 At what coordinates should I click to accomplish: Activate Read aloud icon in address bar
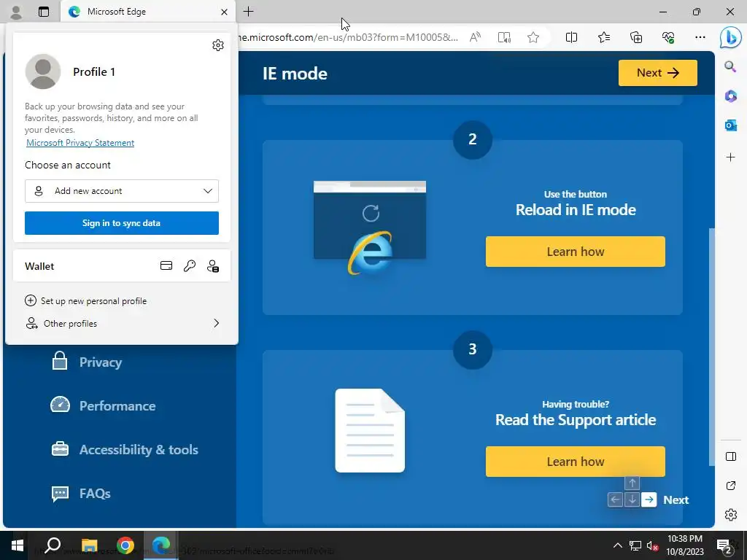point(475,37)
